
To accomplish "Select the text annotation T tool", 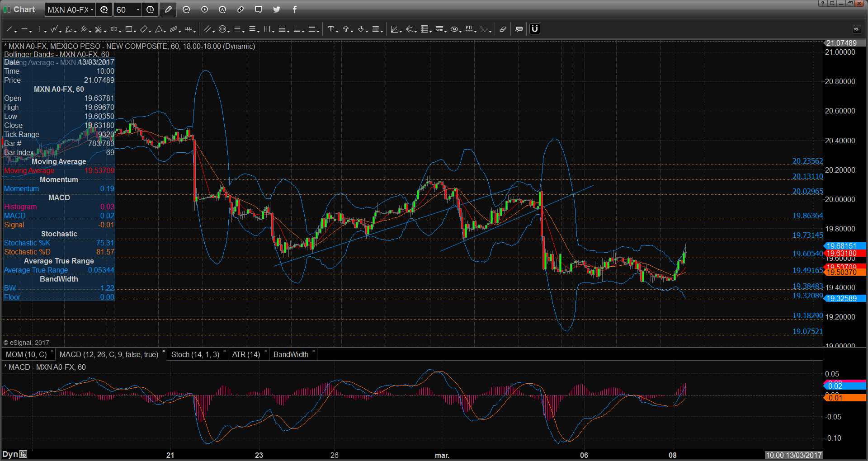I will (330, 29).
